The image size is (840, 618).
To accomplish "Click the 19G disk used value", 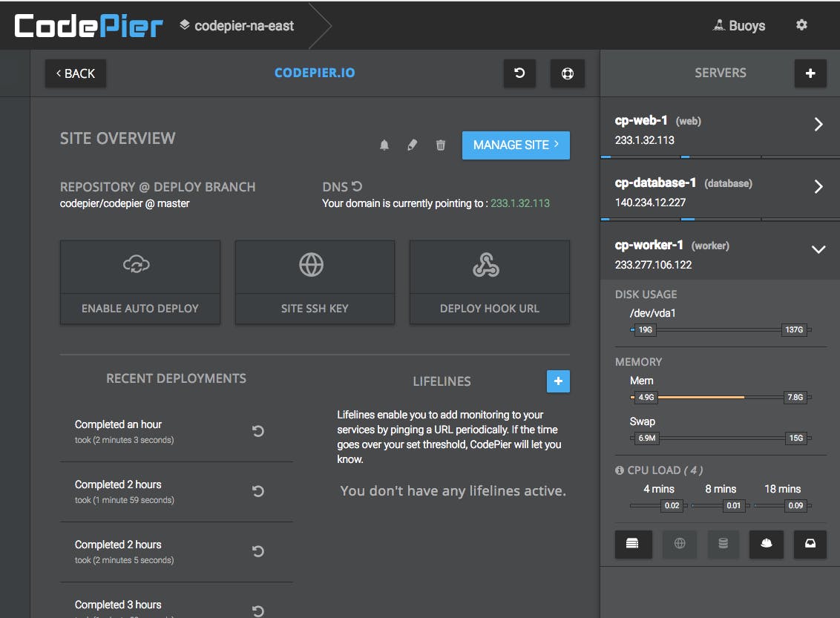I will click(x=646, y=330).
